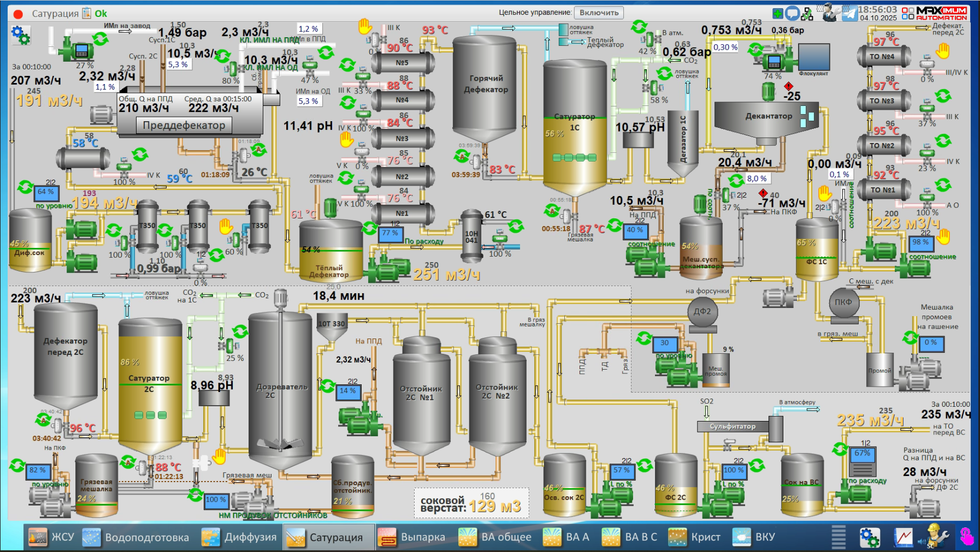980x552 pixels.
Task: Toggle manual hand icon next to ТО №4 heater
Action: coord(943,51)
